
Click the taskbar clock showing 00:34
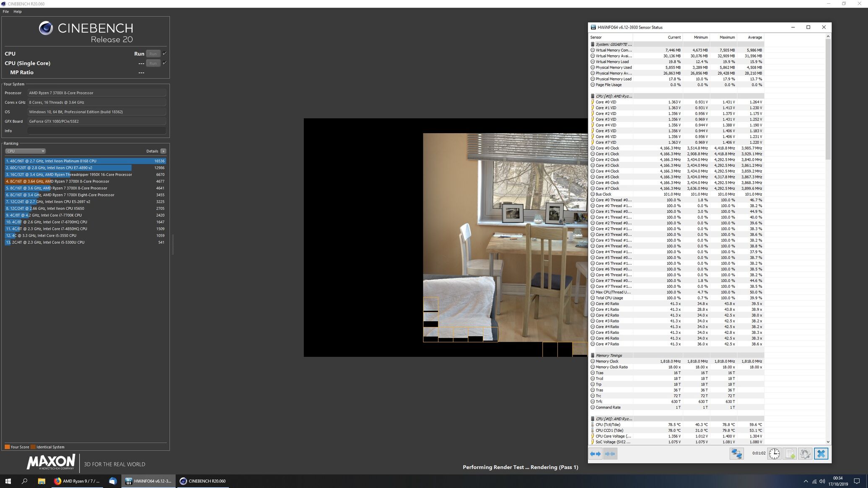tap(838, 481)
